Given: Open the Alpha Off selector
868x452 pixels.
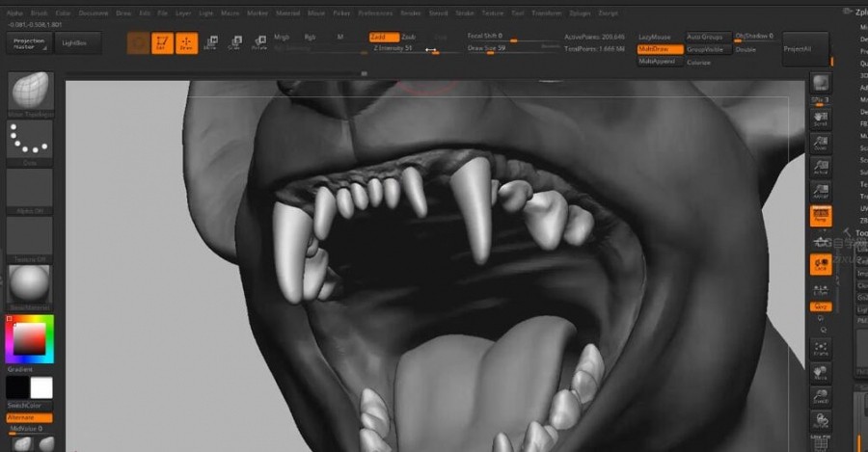Looking at the screenshot, I should [x=31, y=192].
